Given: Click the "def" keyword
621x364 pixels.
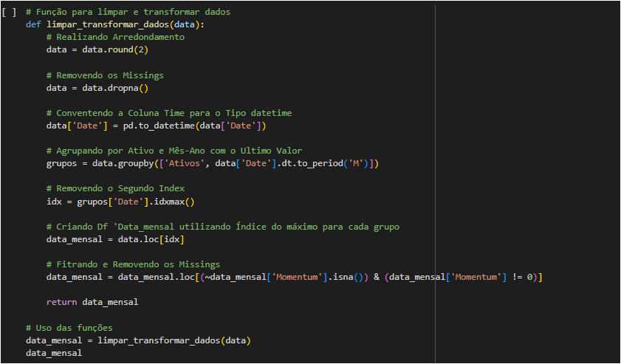Looking at the screenshot, I should (x=33, y=24).
